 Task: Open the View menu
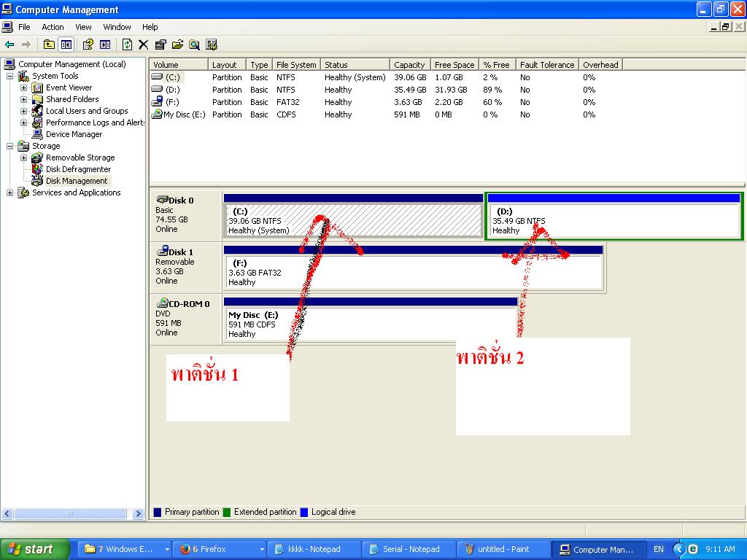tap(83, 27)
